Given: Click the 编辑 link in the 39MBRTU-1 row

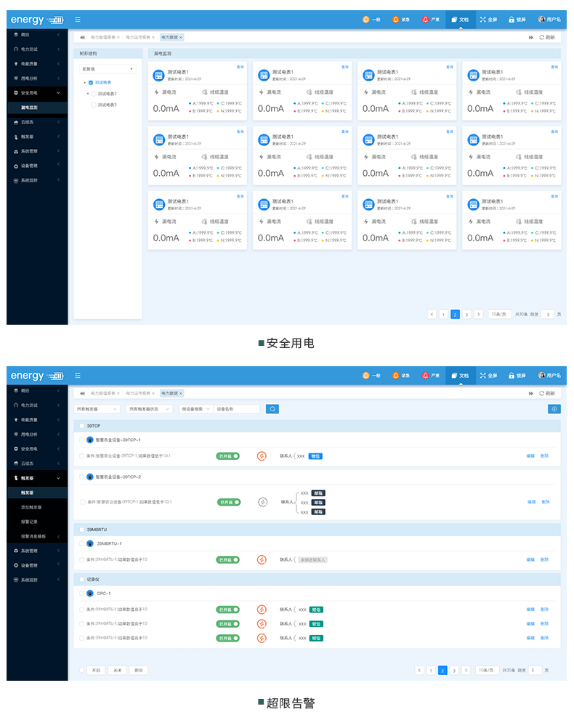Looking at the screenshot, I should pyautogui.click(x=530, y=559).
